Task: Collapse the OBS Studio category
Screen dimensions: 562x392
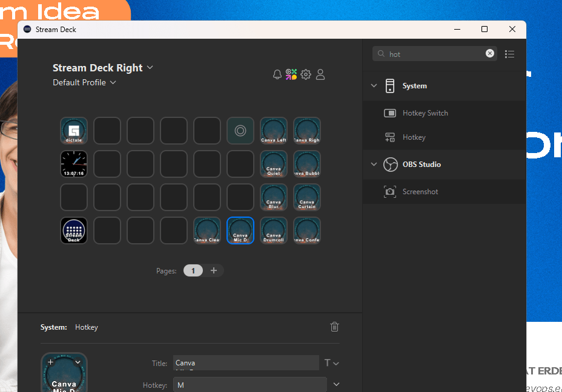Action: [x=374, y=165]
